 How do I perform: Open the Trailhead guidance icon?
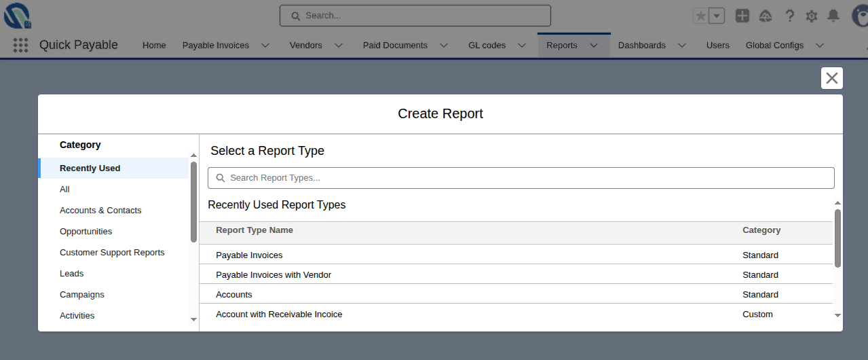click(766, 16)
